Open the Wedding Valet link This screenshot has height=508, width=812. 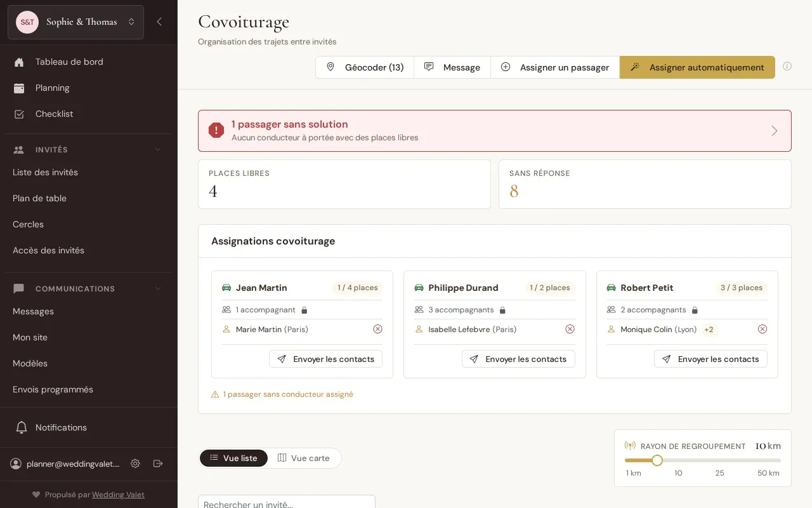tap(118, 495)
